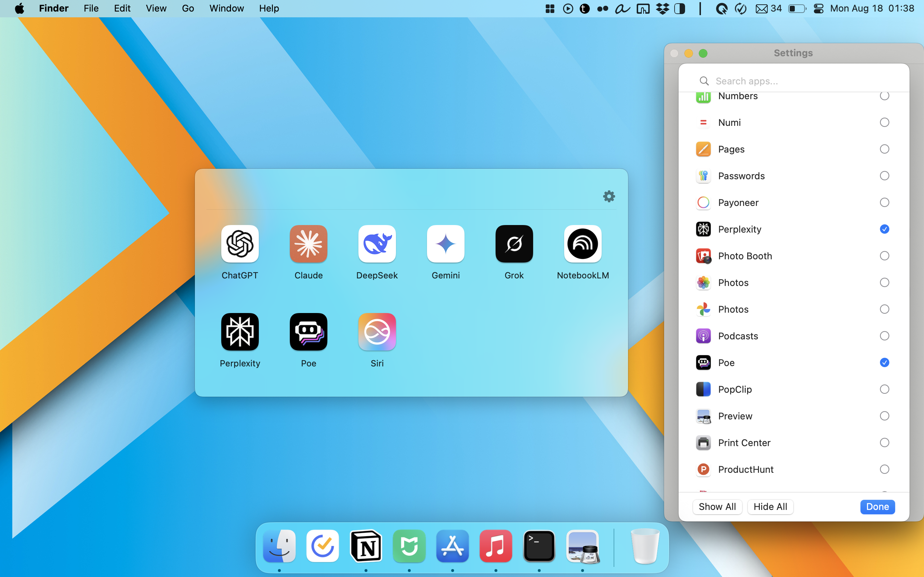Open the ChatGPT app icon
Screen dimensions: 924x577
pos(240,244)
